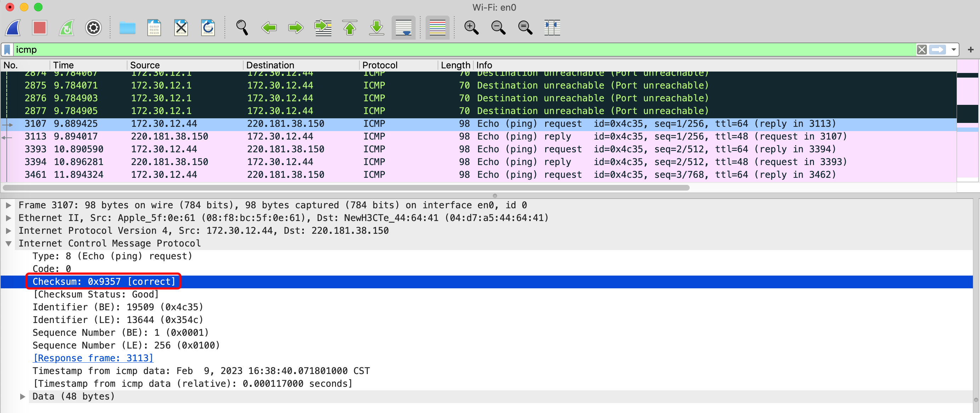Expand Internet Protocol Version 4 section

coord(8,231)
